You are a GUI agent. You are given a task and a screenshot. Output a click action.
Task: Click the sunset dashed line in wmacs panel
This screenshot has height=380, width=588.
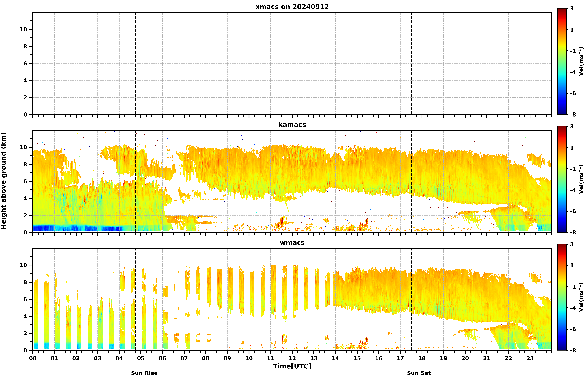click(x=412, y=299)
